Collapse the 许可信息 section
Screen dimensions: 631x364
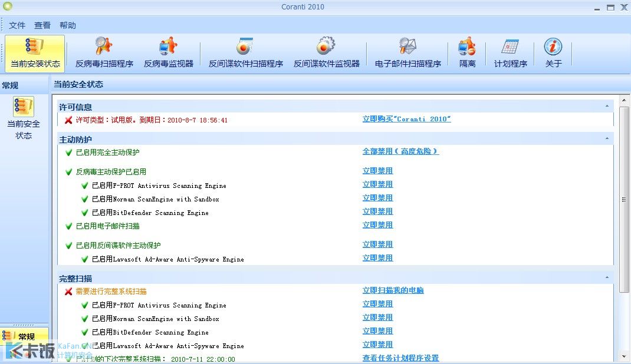coord(607,106)
